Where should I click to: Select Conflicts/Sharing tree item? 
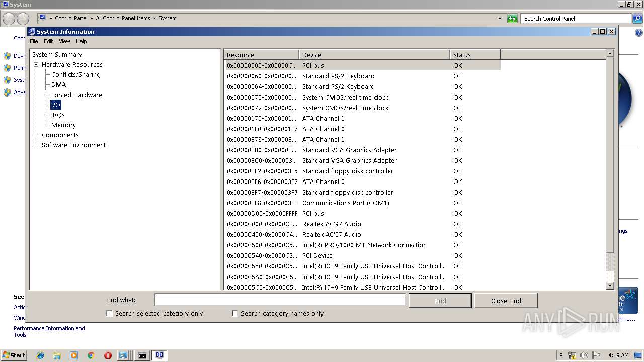(75, 75)
